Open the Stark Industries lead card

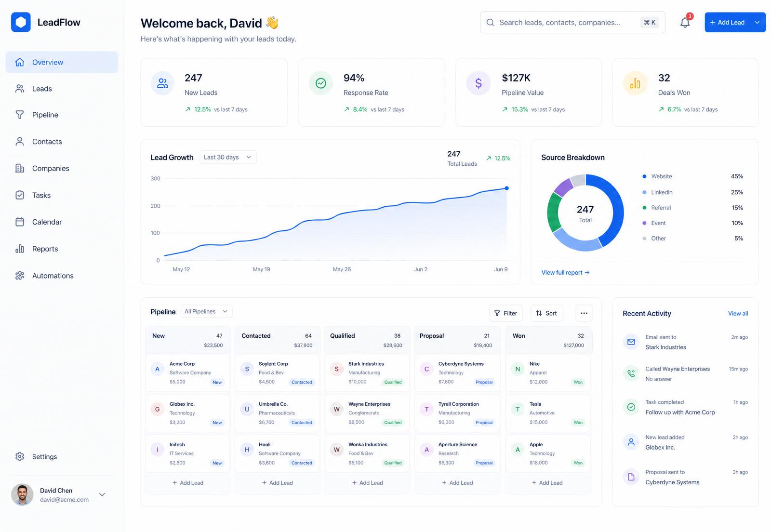tap(367, 372)
